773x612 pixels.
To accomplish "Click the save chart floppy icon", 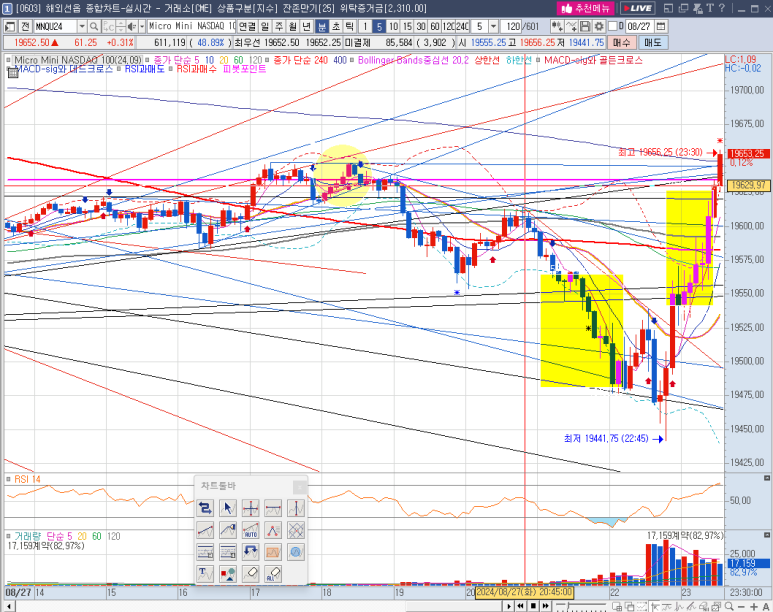I will (585, 27).
